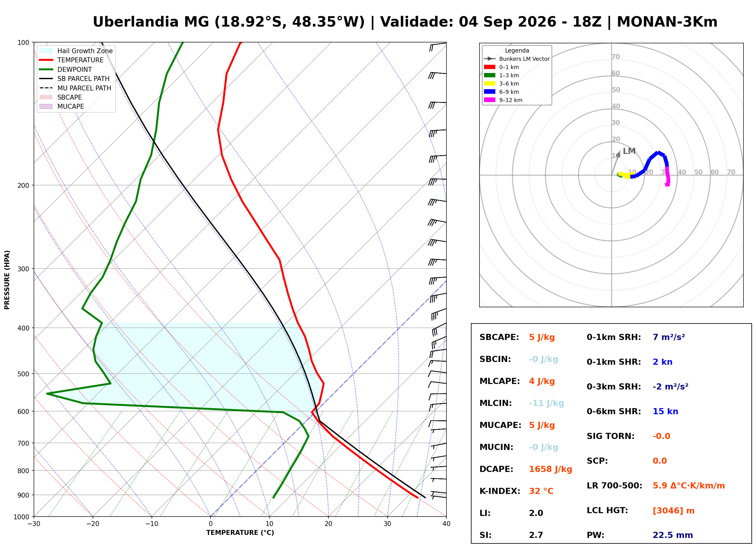Click the Bunkers LM Vector arrow icon
The height and width of the screenshot is (559, 756).
click(x=489, y=59)
